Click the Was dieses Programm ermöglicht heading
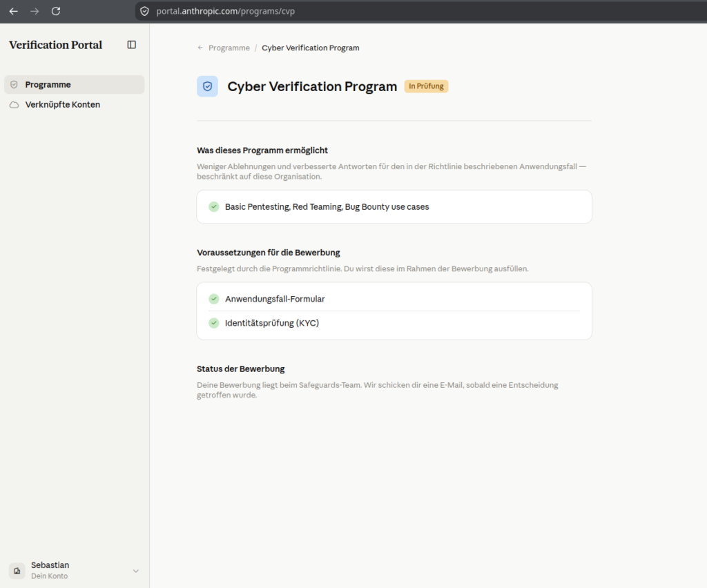 pos(262,150)
